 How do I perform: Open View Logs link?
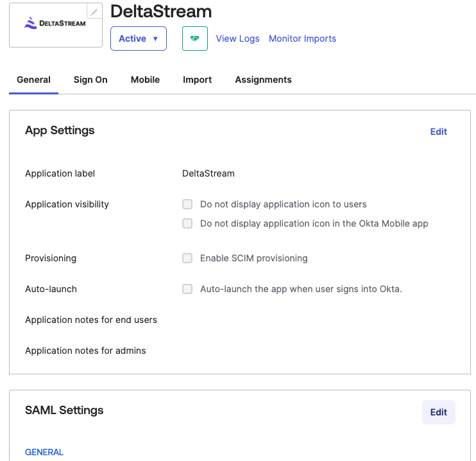[238, 39]
